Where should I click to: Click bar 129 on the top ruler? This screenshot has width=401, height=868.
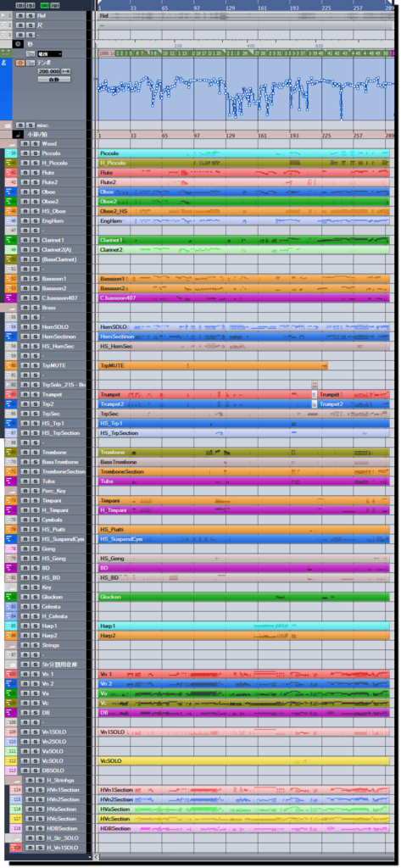tap(231, 8)
